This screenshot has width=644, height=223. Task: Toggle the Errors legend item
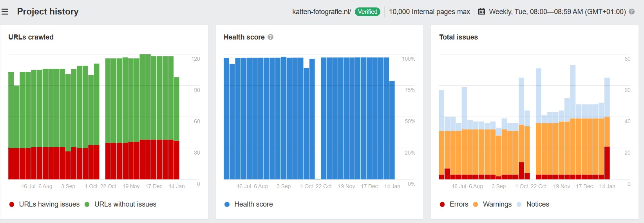coord(454,204)
